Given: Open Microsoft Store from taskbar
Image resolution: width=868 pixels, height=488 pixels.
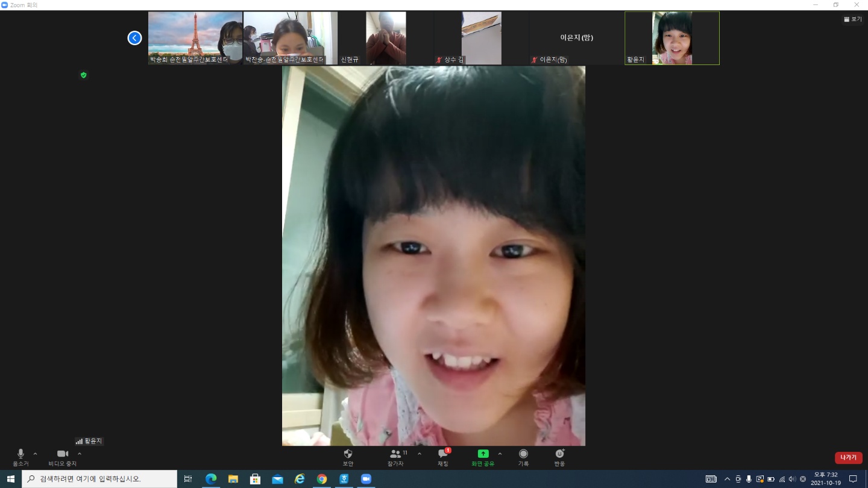Looking at the screenshot, I should point(255,479).
